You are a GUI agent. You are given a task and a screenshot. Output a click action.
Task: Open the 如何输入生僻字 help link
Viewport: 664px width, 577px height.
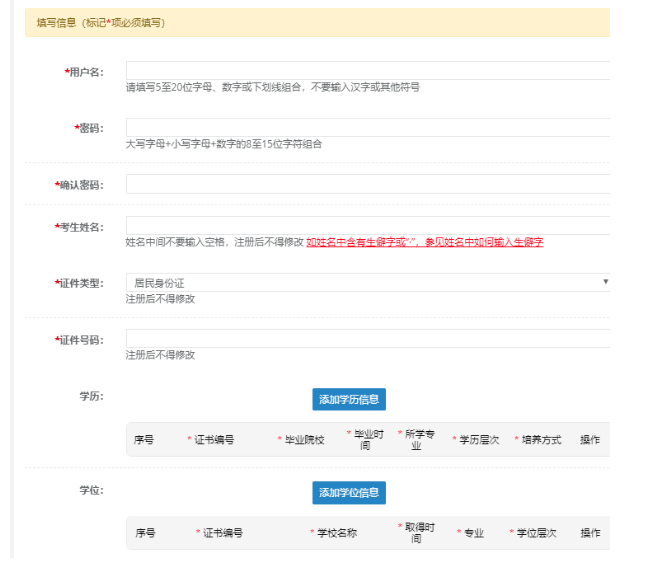[425, 242]
